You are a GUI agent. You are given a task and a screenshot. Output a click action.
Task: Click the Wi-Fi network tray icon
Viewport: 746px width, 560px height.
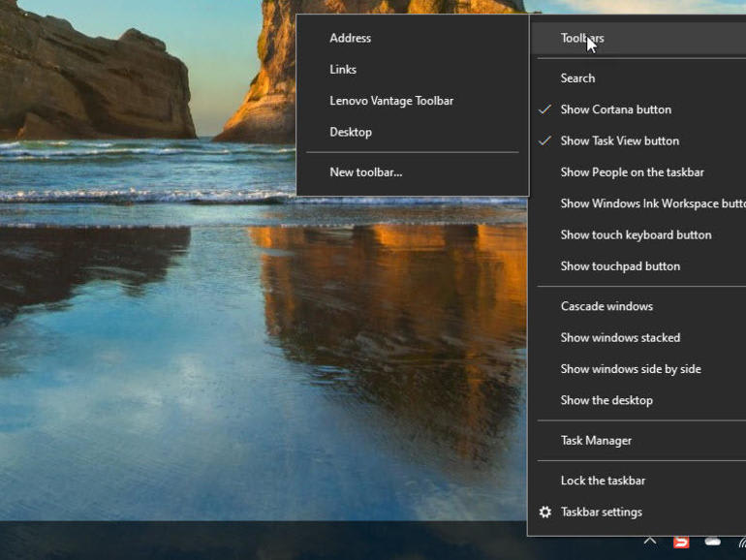[x=741, y=544]
